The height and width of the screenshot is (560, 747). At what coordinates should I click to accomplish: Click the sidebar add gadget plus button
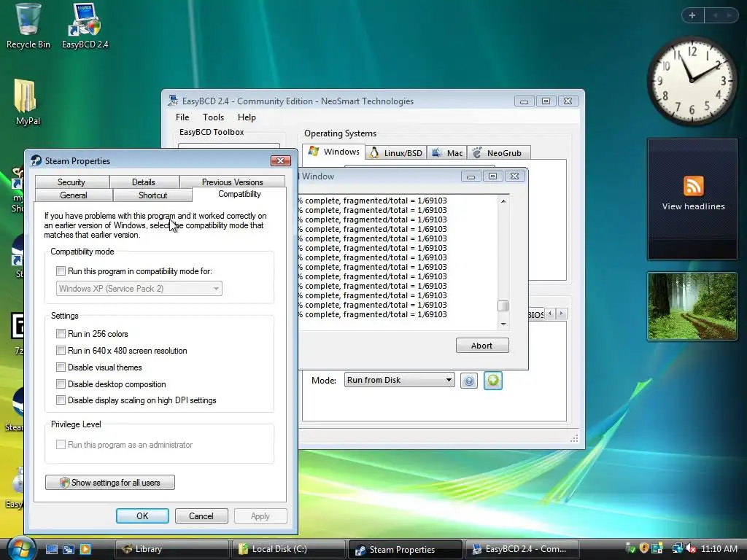tap(692, 16)
